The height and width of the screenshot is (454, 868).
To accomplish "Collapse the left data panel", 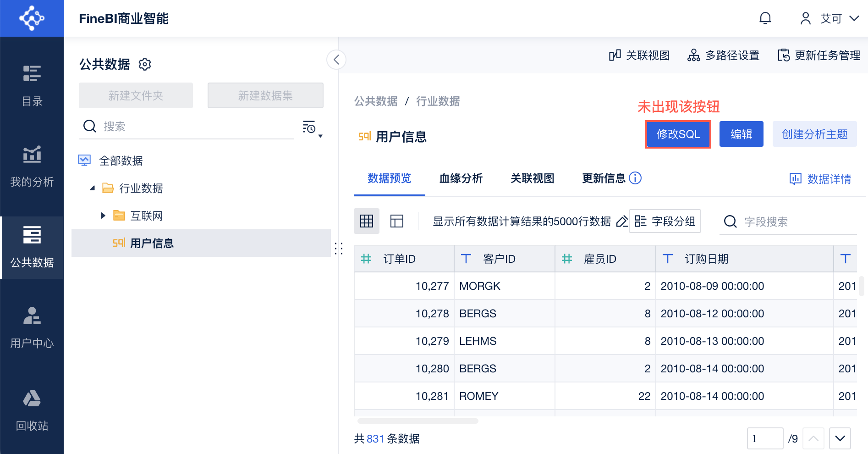I will coord(336,60).
